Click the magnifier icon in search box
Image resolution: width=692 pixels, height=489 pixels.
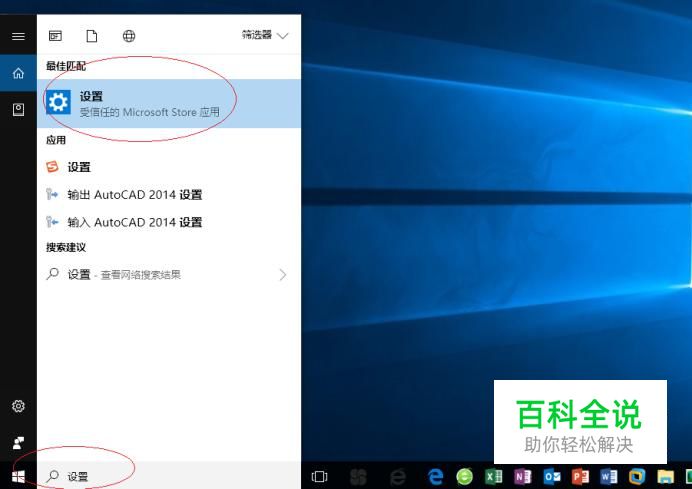53,476
